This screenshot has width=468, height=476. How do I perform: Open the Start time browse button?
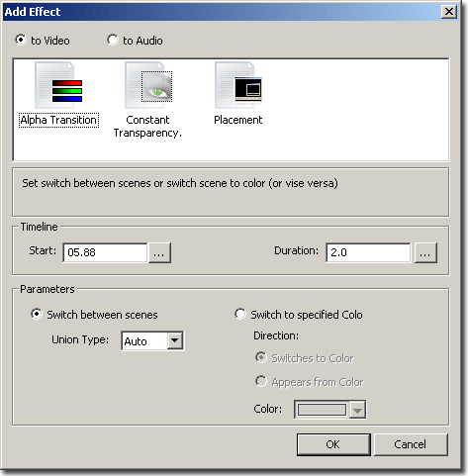pyautogui.click(x=159, y=253)
